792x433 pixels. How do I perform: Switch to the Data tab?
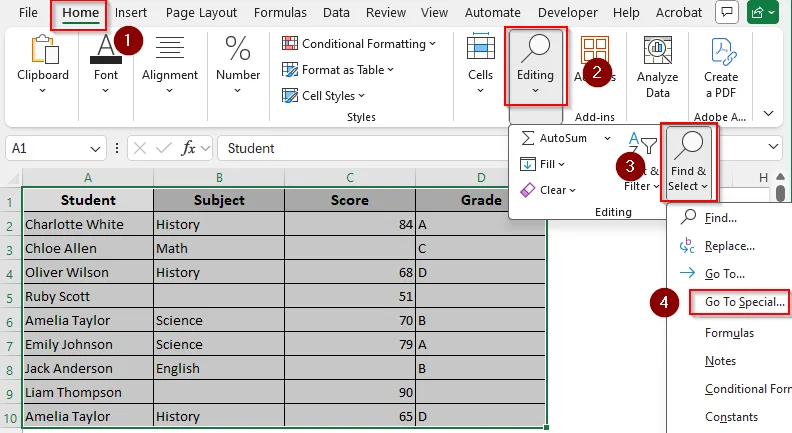336,13
